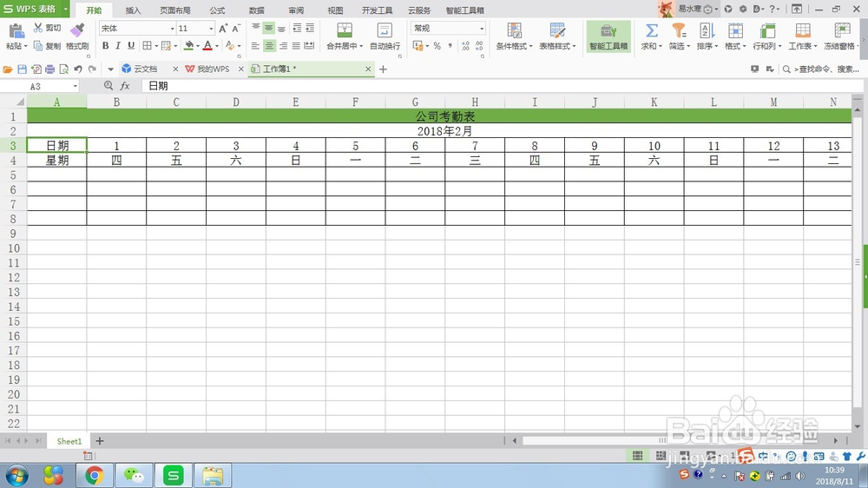Click the Auto Wrap (自动换行) icon
This screenshot has height=488, width=868.
click(x=385, y=30)
